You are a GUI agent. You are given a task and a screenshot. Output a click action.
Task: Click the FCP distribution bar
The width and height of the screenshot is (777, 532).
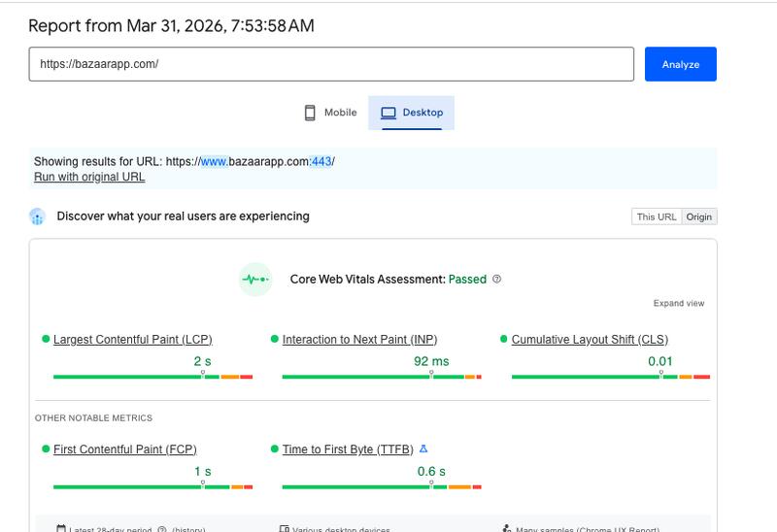[152, 487]
